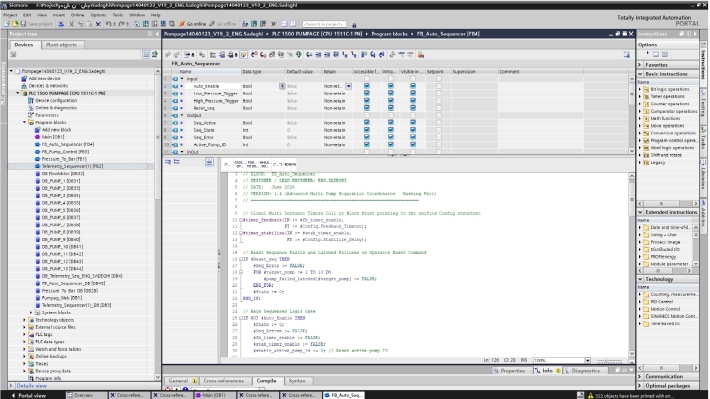Open Main [OB1] editor from taskbar
710x399 pixels.
(214, 395)
